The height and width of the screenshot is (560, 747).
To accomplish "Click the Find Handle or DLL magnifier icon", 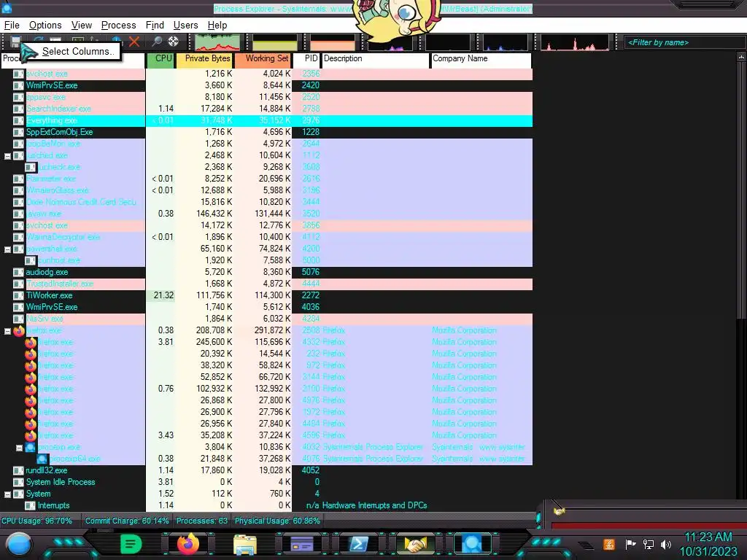I will pos(157,42).
